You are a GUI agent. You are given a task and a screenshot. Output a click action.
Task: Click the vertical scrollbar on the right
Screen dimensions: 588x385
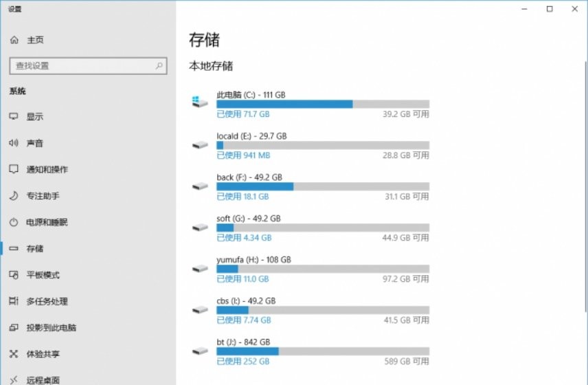(586, 186)
